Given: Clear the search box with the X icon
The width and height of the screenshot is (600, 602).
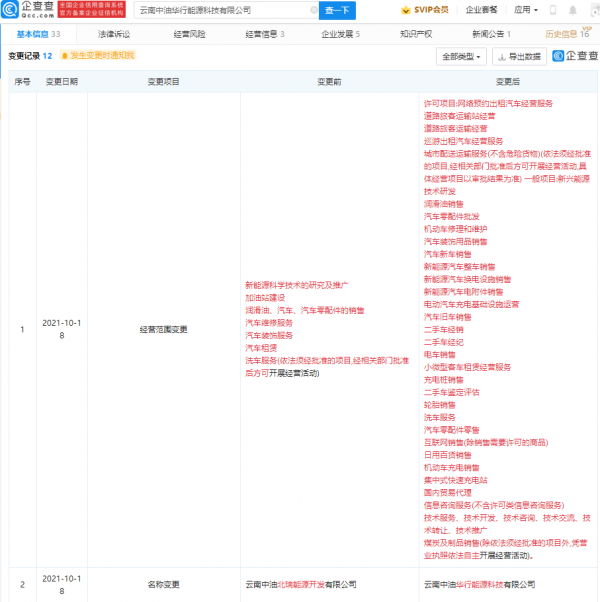Looking at the screenshot, I should pyautogui.click(x=314, y=10).
